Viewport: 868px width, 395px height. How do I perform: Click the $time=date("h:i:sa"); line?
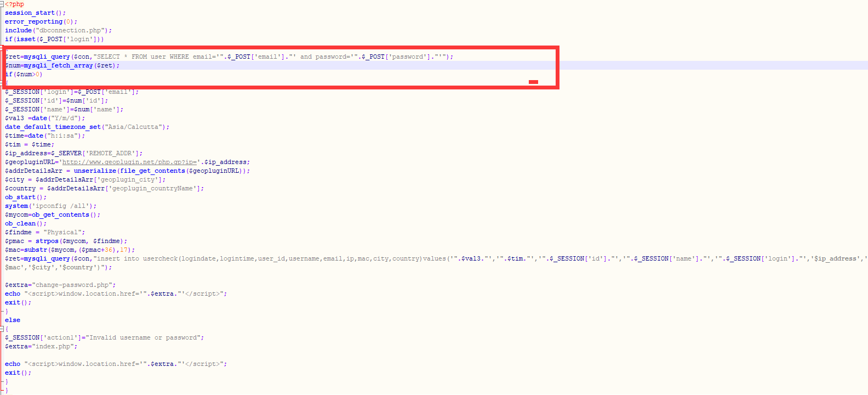(45, 136)
